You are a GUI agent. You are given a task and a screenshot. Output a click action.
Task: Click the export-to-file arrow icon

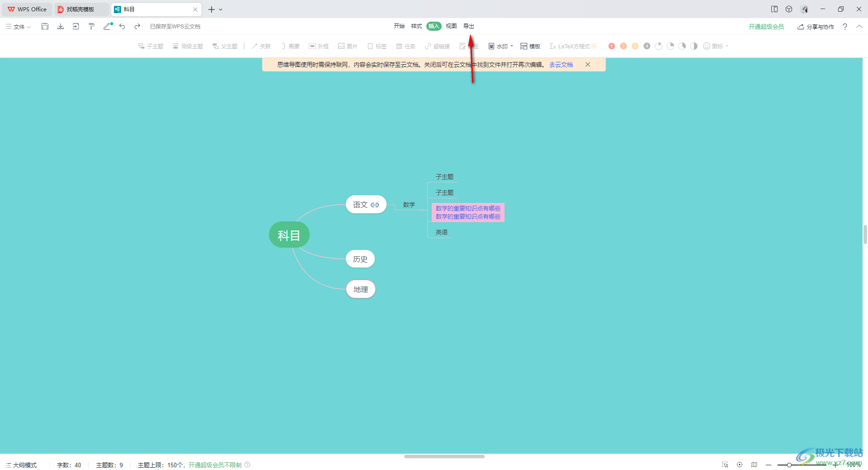coord(75,26)
